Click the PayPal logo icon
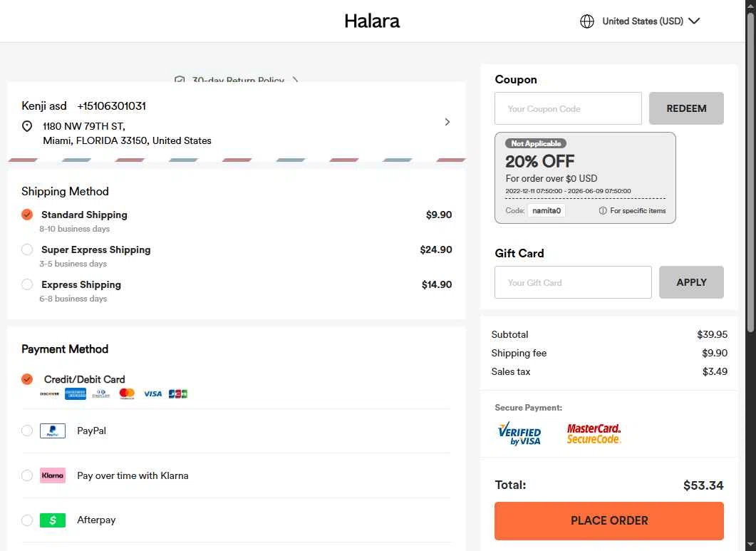The width and height of the screenshot is (756, 551). (x=53, y=431)
